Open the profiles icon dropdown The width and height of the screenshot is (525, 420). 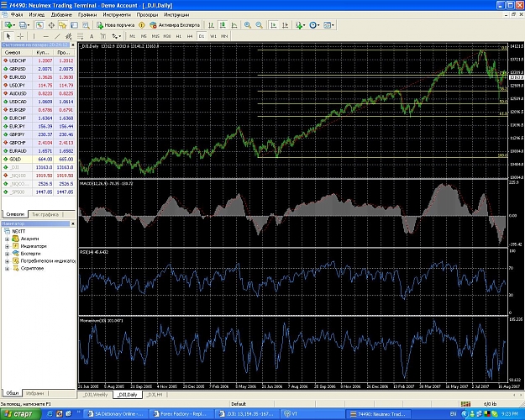point(24,25)
